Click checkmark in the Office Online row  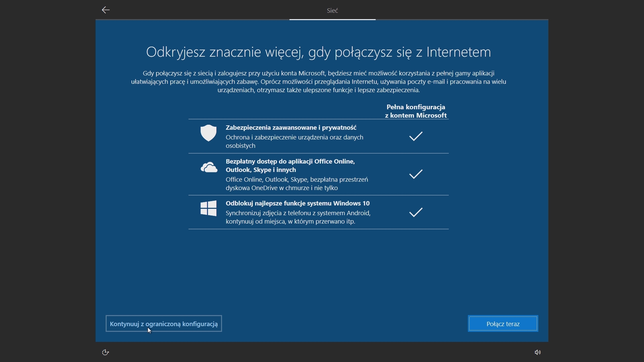[416, 174]
